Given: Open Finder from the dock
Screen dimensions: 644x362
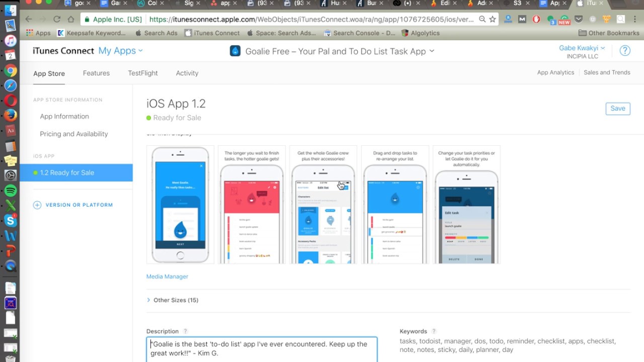Looking at the screenshot, I should pos(10,10).
